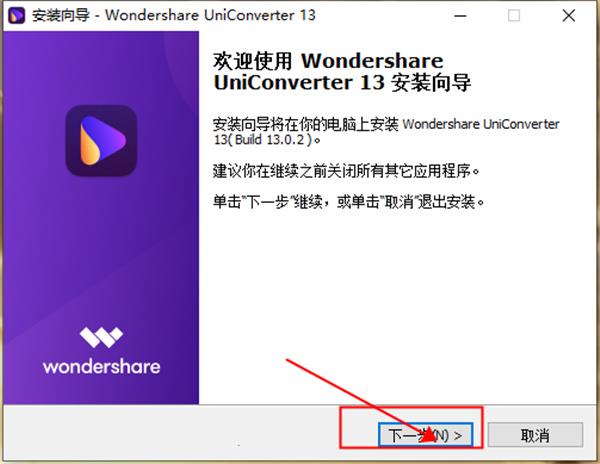The image size is (600, 464).
Task: Click the large UniConverter play logo
Action: coord(101,141)
